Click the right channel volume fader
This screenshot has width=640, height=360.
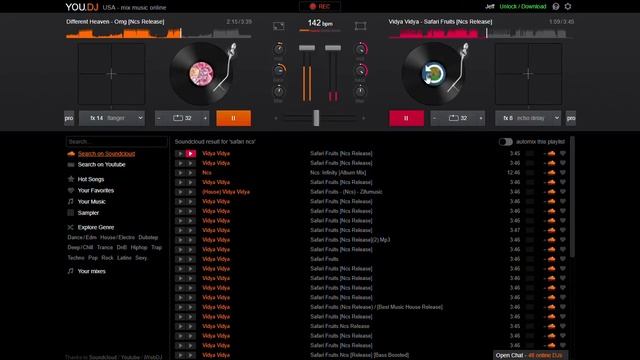[x=333, y=48]
